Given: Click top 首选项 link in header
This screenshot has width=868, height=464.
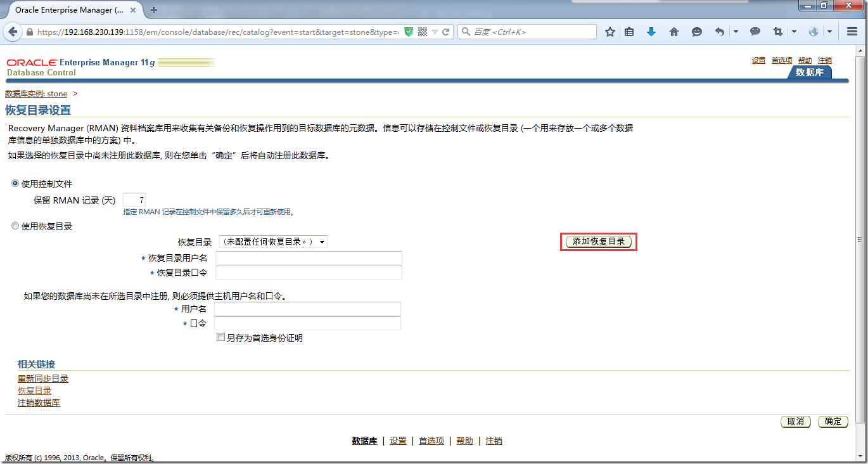Looking at the screenshot, I should click(782, 60).
